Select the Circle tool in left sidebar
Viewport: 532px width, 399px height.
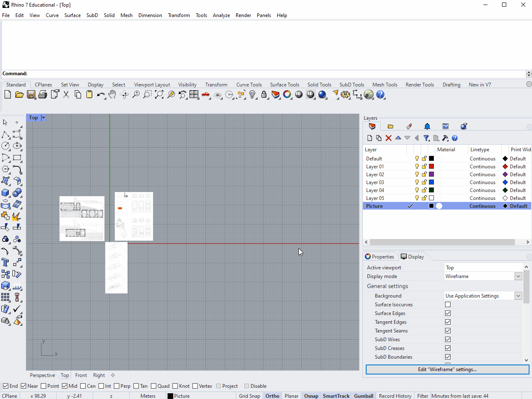click(x=5, y=146)
